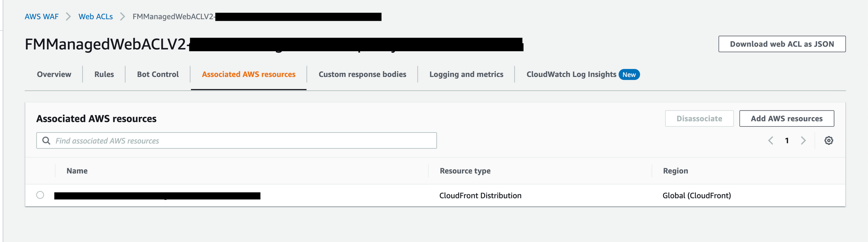
Task: Click Download web ACL as JSON
Action: pos(782,44)
